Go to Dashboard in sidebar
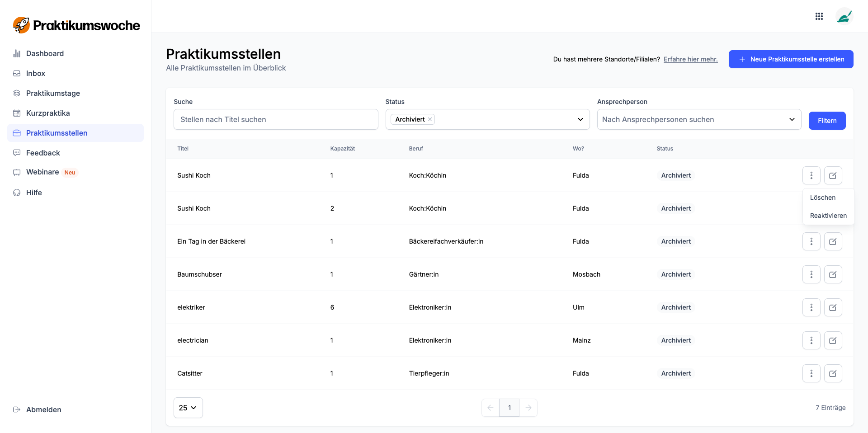Image resolution: width=868 pixels, height=433 pixels. tap(45, 53)
